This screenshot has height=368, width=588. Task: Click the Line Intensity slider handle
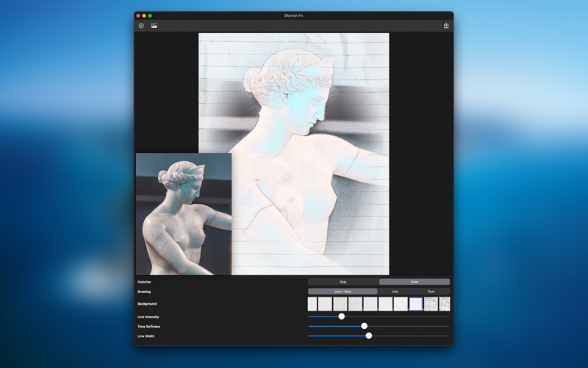point(341,316)
